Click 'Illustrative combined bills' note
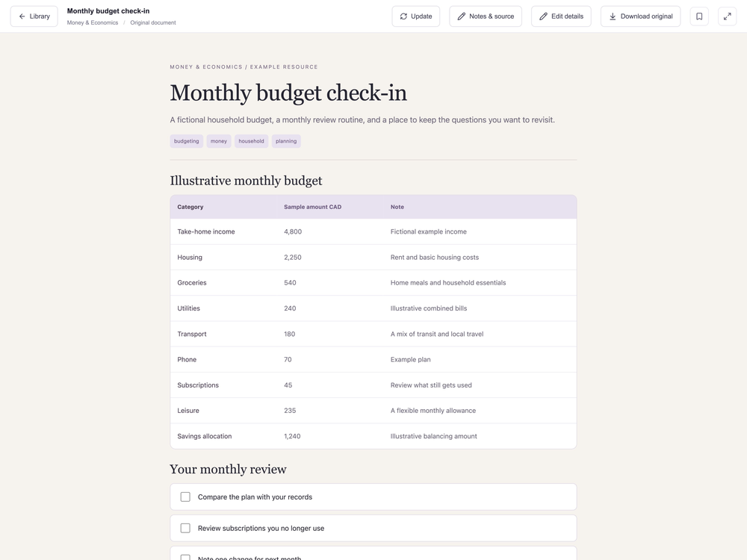 coord(428,308)
